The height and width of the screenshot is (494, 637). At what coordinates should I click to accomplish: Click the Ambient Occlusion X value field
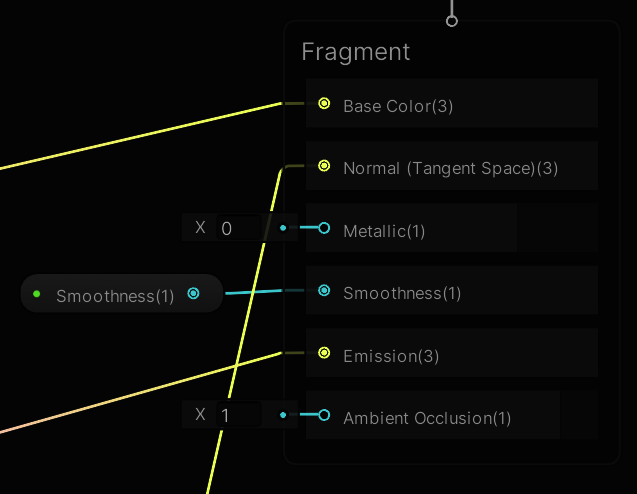241,415
